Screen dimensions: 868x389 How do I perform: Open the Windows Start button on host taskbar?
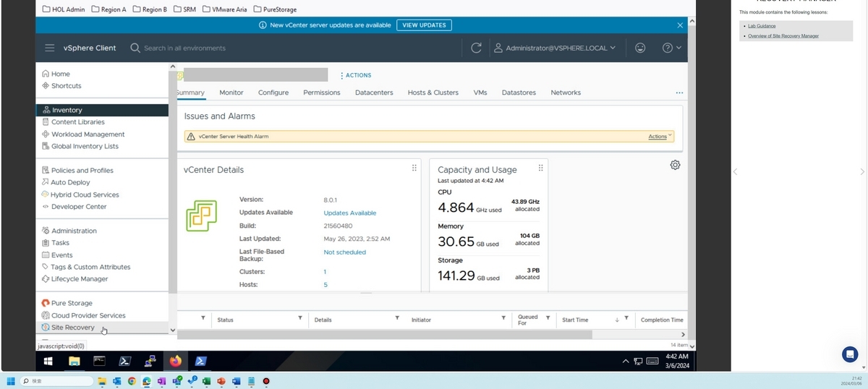coord(11,381)
